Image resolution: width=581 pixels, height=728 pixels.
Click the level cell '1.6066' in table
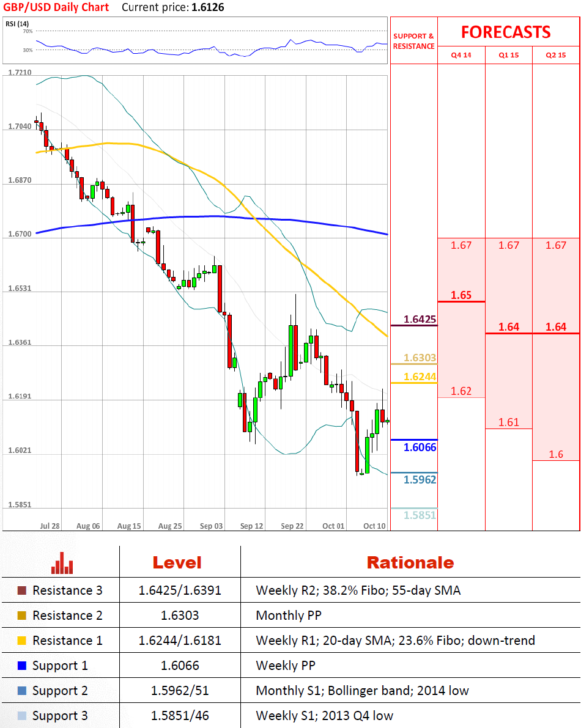click(x=180, y=666)
